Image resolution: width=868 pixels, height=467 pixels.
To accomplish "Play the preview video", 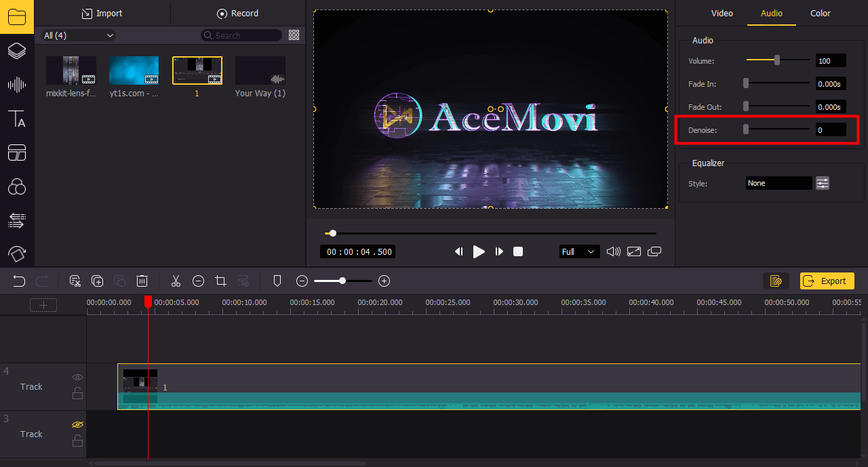I will point(479,251).
